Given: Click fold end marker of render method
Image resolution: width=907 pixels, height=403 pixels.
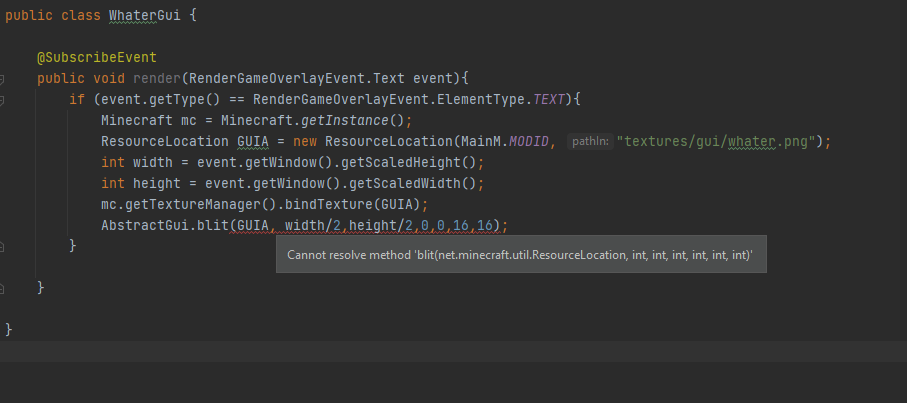Looking at the screenshot, I should [3, 287].
